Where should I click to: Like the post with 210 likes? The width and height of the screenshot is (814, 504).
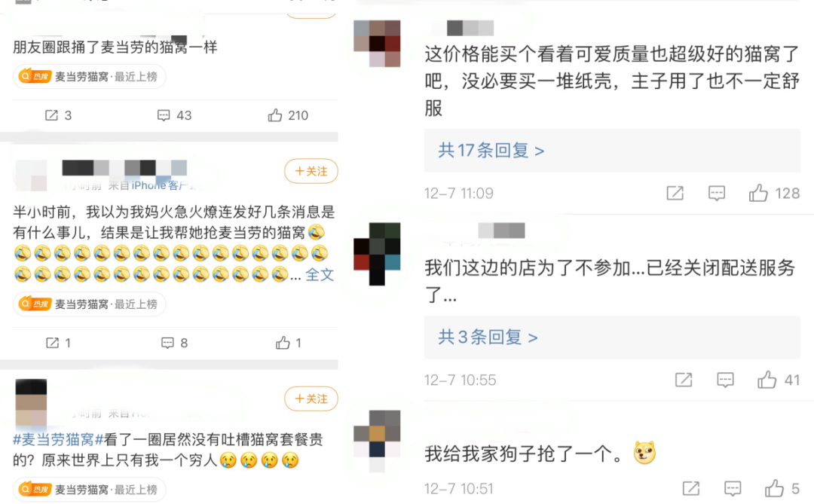(x=288, y=115)
